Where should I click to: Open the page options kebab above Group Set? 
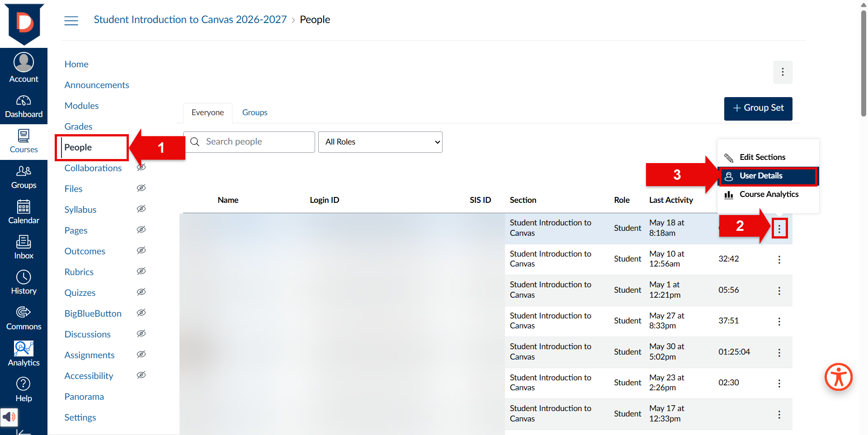point(783,72)
